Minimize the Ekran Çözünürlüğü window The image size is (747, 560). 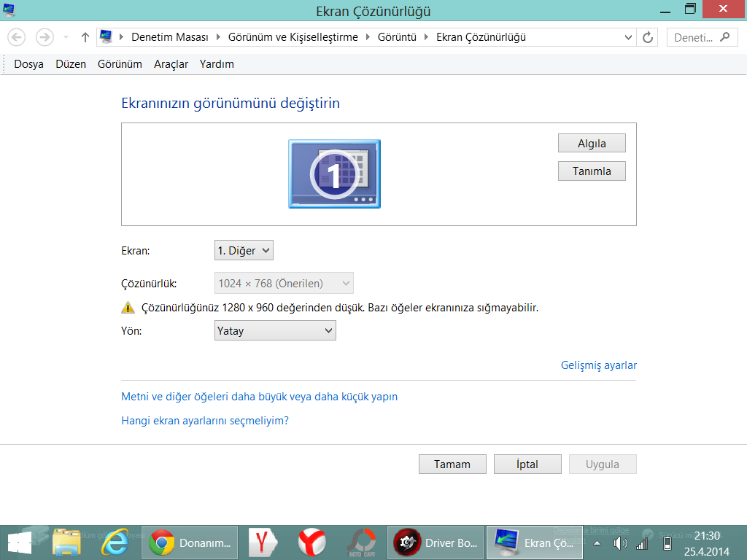pyautogui.click(x=665, y=10)
